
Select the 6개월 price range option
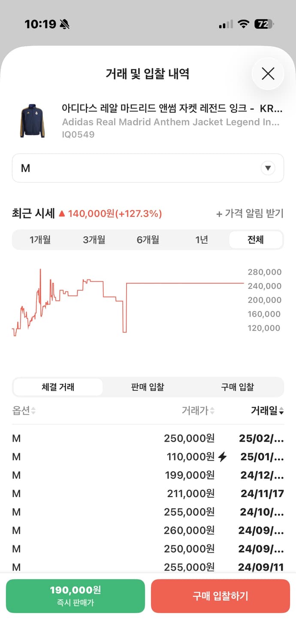pos(148,240)
